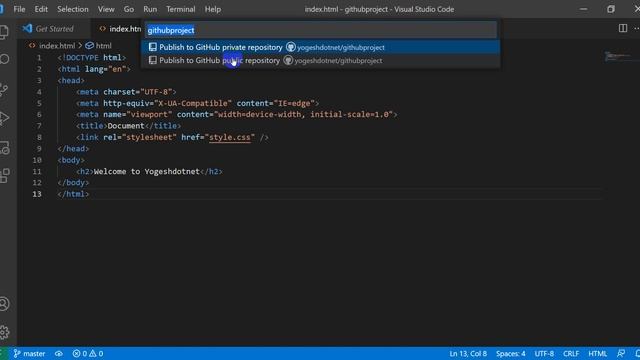Viewport: 640px width, 360px height.
Task: Change indentation via Spaces: 4
Action: pos(511,353)
